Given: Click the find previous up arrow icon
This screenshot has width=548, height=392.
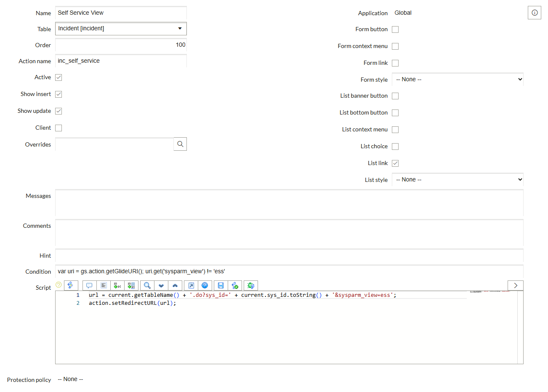Looking at the screenshot, I should (175, 285).
